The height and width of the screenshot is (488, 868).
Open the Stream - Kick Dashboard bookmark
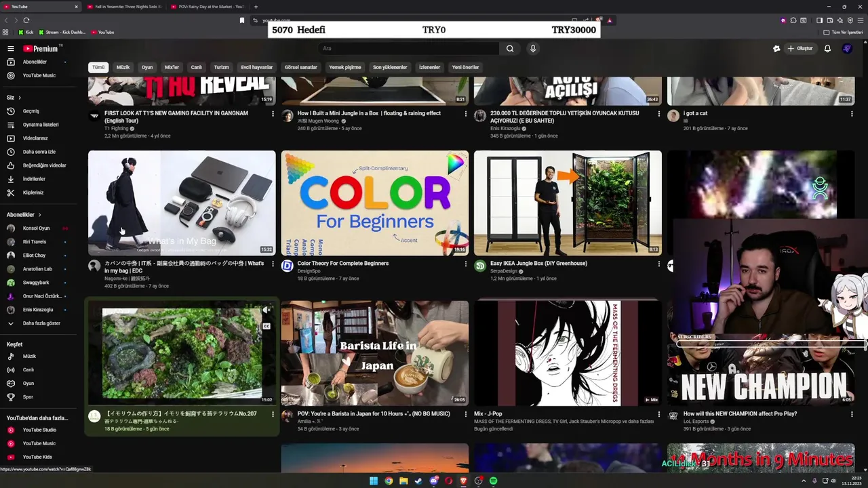tap(62, 32)
